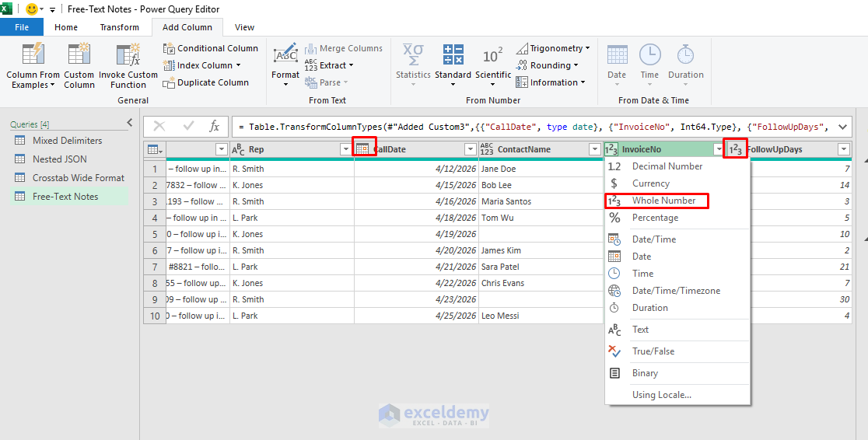Open FollowUpDays column filter dropdown
The width and height of the screenshot is (868, 440).
click(844, 149)
